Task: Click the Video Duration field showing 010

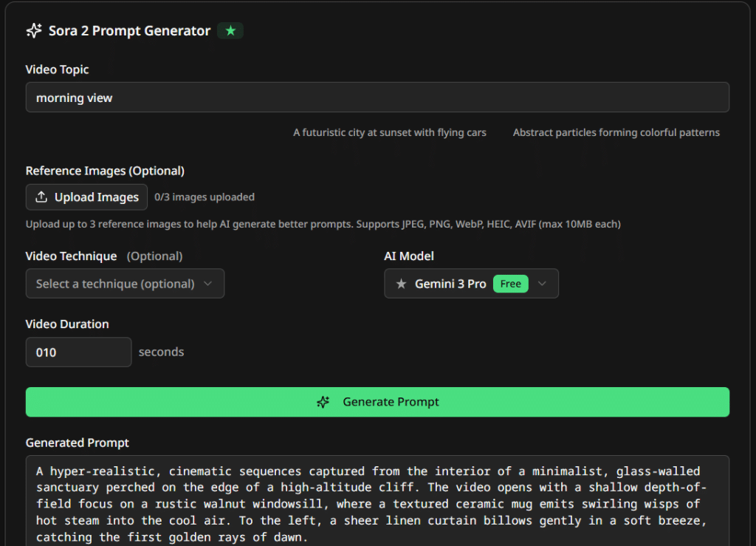Action: [x=78, y=352]
